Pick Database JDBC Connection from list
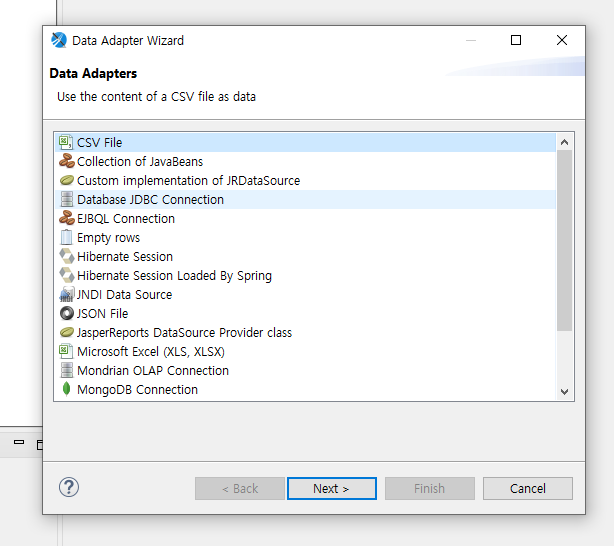Viewport: 614px width, 546px height. (x=305, y=199)
